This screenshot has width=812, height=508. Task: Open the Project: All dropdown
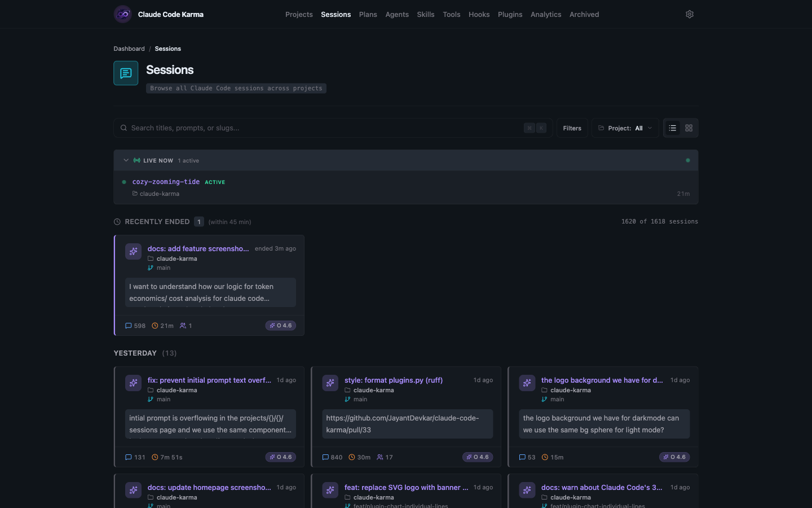pos(625,128)
